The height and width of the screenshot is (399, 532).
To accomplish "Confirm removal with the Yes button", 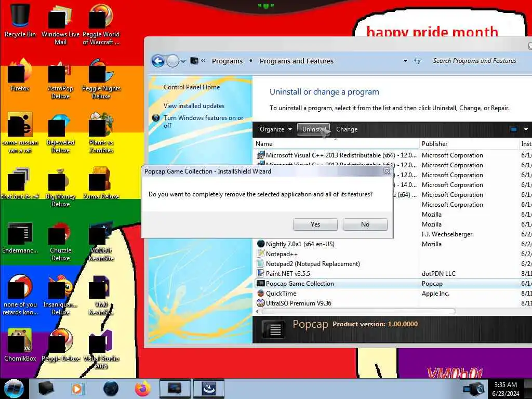I will point(315,224).
